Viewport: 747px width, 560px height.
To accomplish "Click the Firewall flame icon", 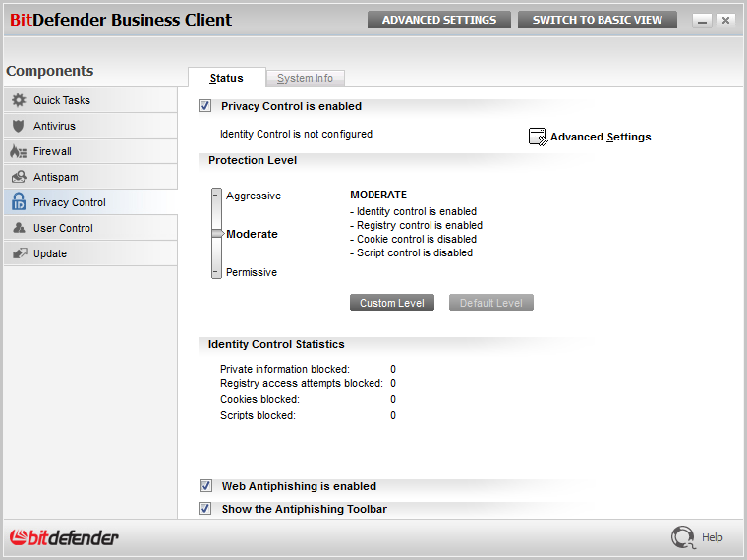I will (18, 151).
